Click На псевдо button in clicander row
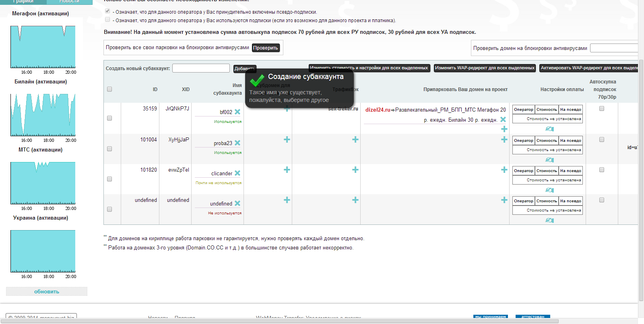644x324 pixels. [x=571, y=171]
